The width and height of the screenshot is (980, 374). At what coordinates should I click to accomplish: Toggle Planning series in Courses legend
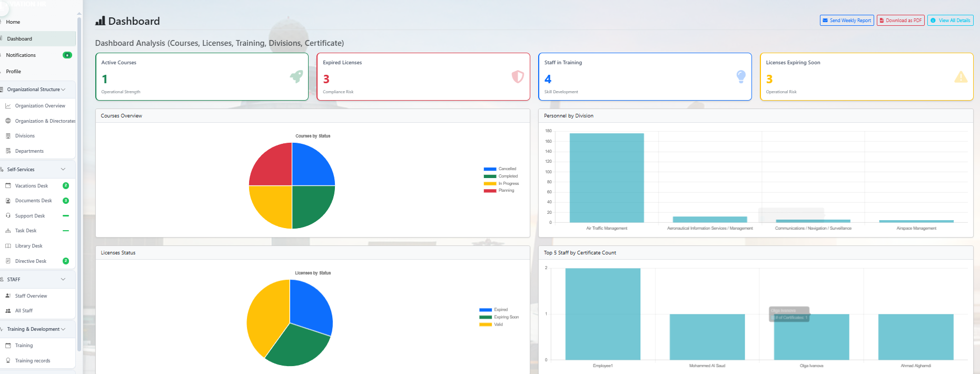(x=499, y=191)
